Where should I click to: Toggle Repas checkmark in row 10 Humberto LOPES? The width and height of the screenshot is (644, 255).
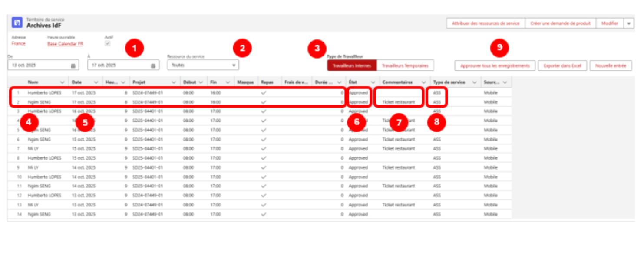coord(264,177)
